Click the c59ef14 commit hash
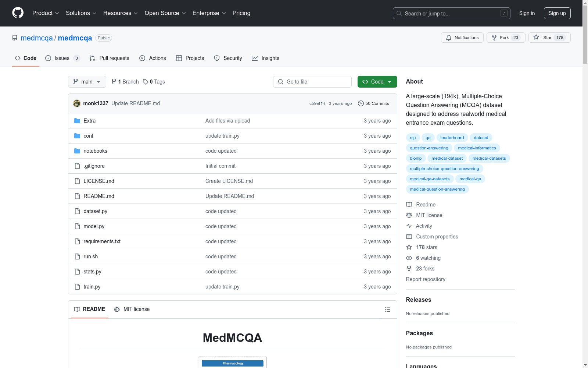This screenshot has height=368, width=588. pyautogui.click(x=317, y=103)
